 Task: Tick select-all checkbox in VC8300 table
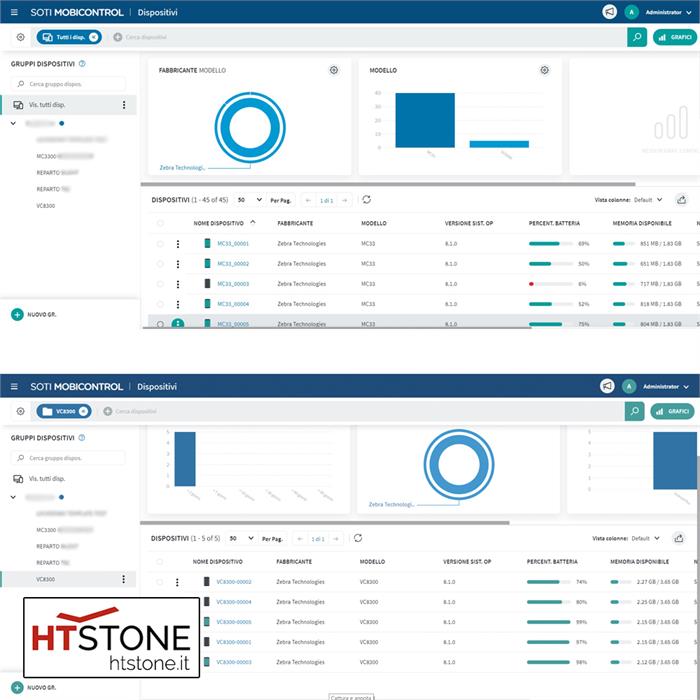click(159, 562)
